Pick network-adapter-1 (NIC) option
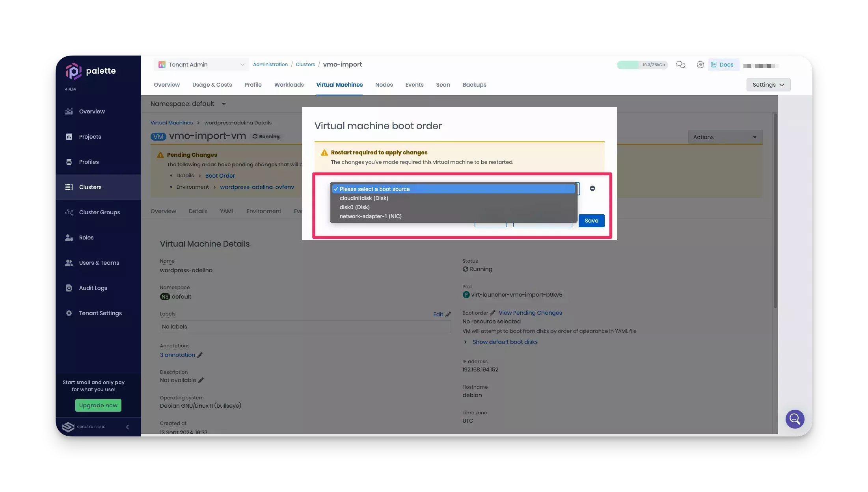This screenshot has height=492, width=868. coord(371,216)
